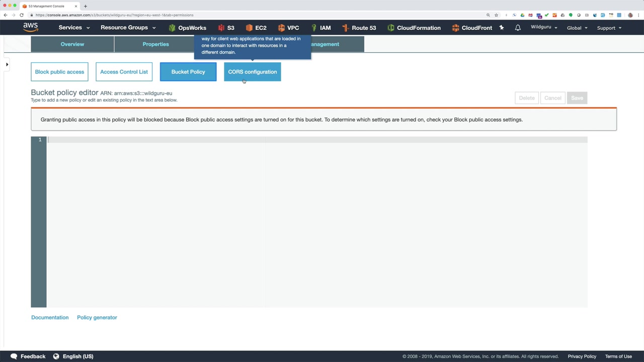
Task: Go to the EC2 service shortcut
Action: 256,28
